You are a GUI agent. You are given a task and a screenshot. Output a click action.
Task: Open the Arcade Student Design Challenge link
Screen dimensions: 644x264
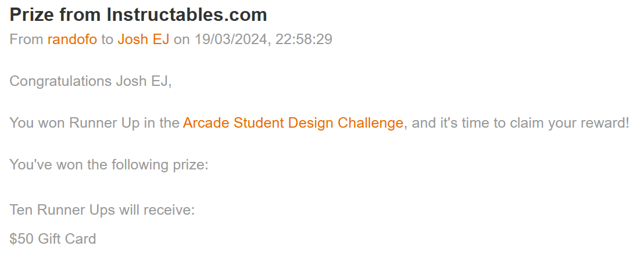[x=293, y=123]
